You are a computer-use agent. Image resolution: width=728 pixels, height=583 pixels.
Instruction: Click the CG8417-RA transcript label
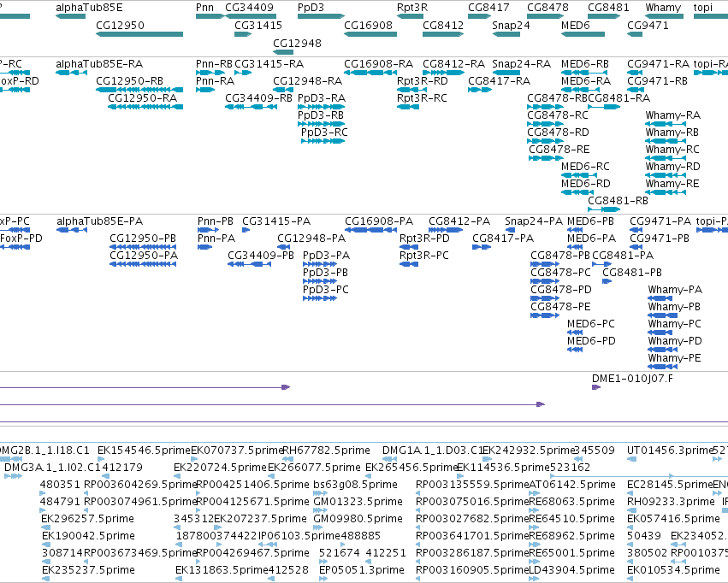(499, 81)
